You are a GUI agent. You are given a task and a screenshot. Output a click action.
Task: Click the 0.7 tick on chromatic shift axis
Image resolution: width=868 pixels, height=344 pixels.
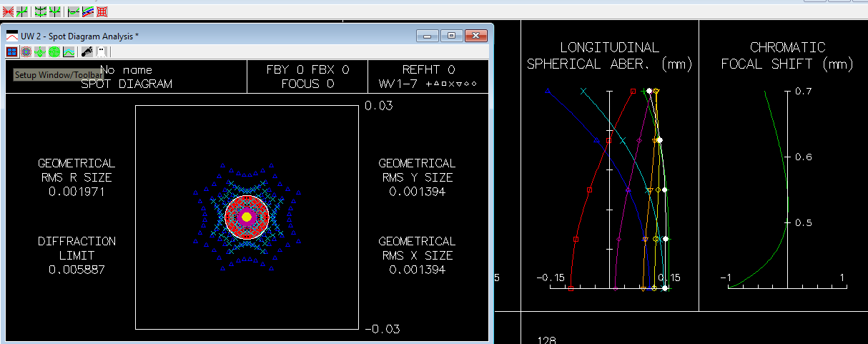804,92
